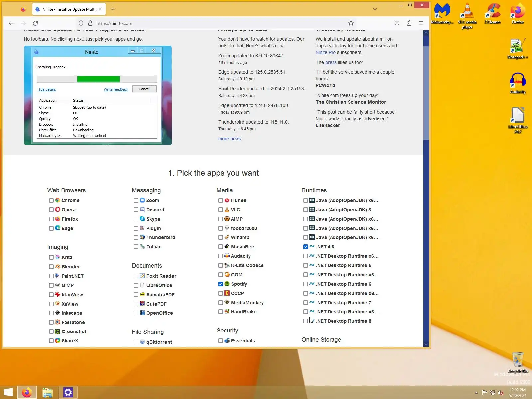Click the IrfanView app icon
Viewport: 532px width, 399px height.
point(58,295)
